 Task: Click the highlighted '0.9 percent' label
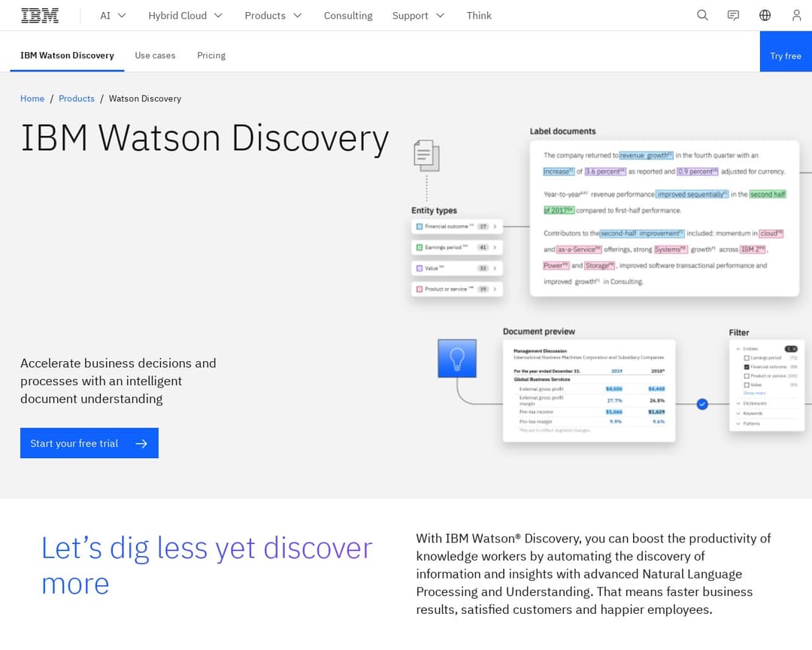698,172
